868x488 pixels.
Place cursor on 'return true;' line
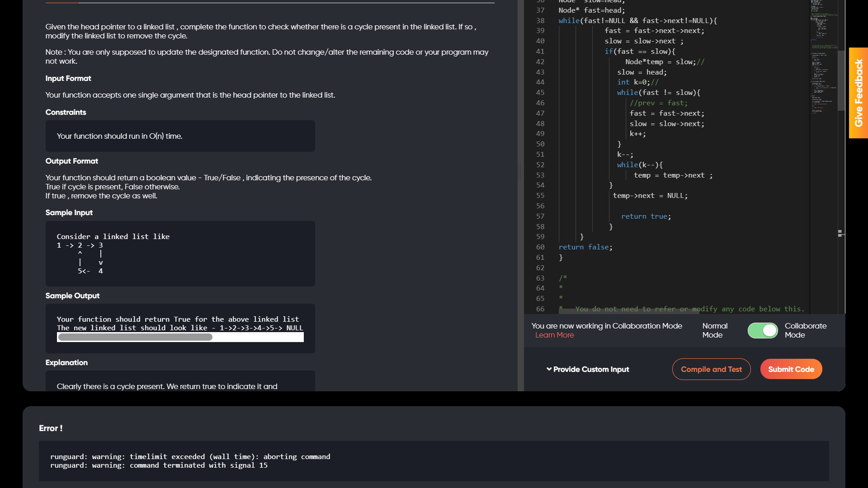coord(646,216)
